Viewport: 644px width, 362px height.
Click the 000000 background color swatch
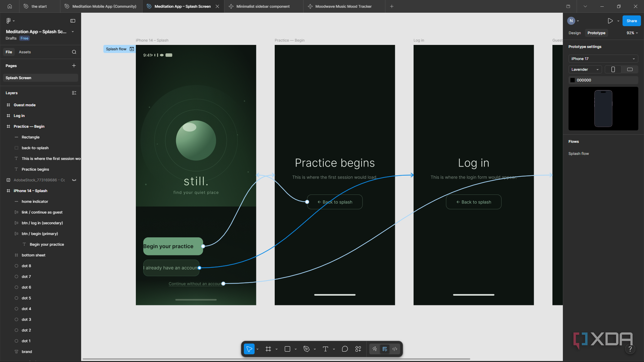(573, 80)
